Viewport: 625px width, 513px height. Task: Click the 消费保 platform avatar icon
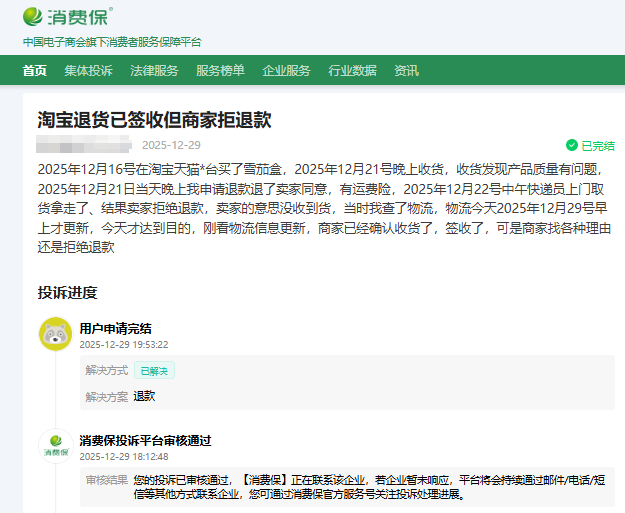55,446
